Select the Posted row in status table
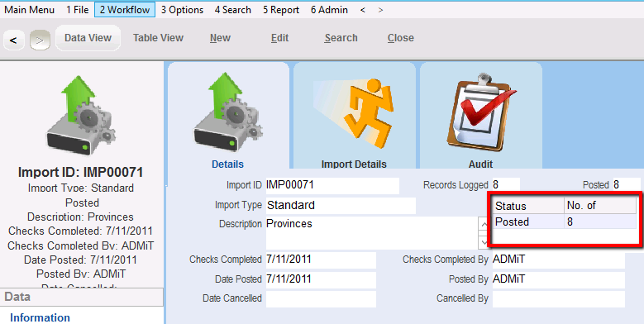644x324 pixels. 565,222
